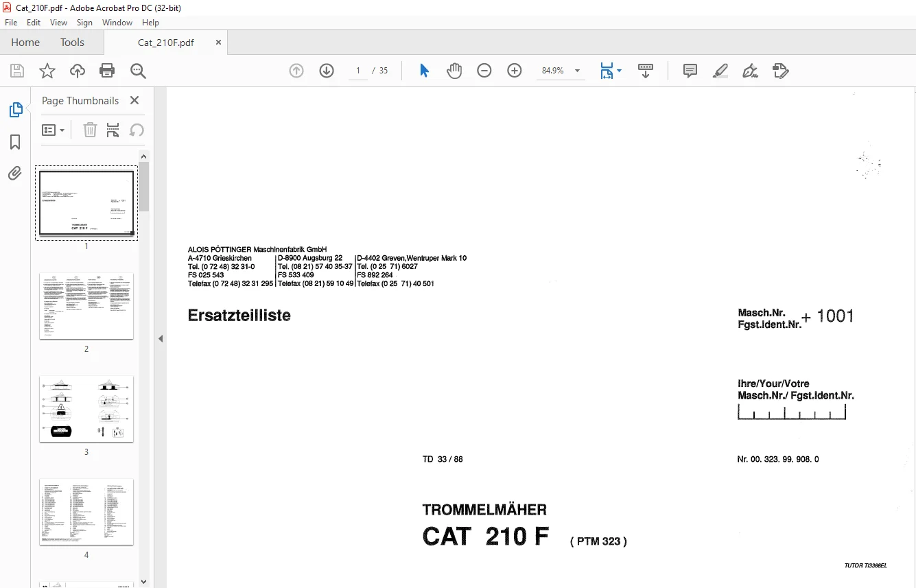Click the stamp and edit tool icon

tap(781, 71)
